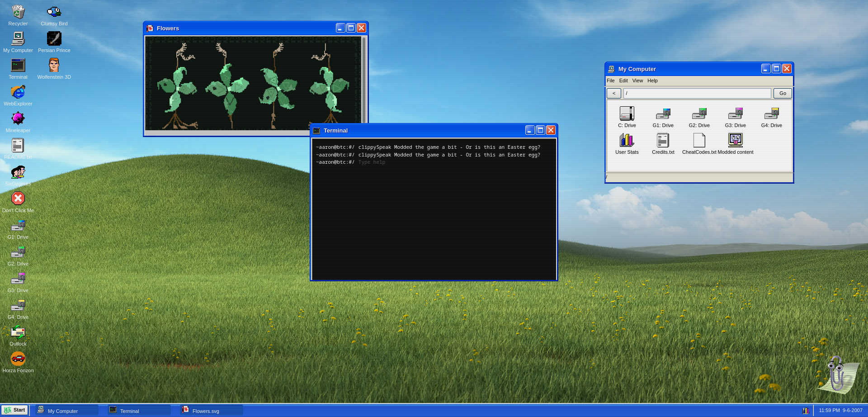The height and width of the screenshot is (417, 868).
Task: Open SixDegrees desktop icon
Action: [x=18, y=175]
